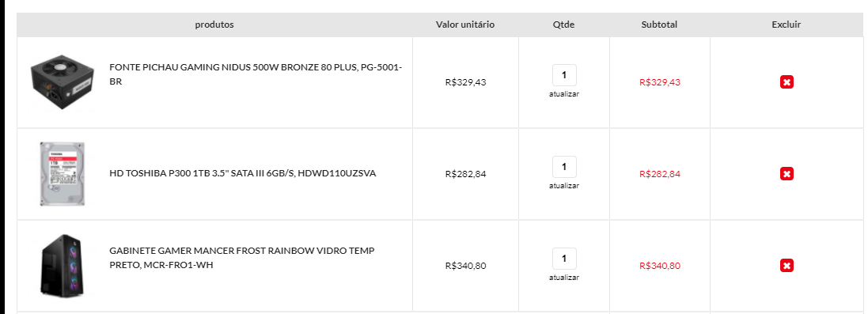Edit quantity field for Fonte Pichau
868x314 pixels.
pos(564,75)
